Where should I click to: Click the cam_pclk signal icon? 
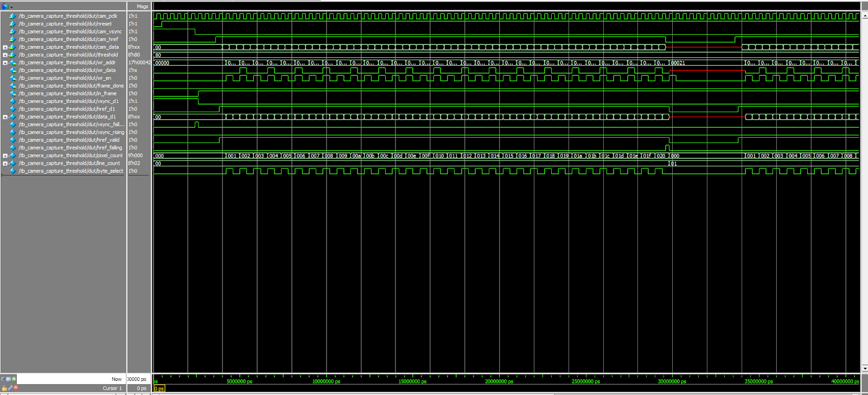pos(12,16)
